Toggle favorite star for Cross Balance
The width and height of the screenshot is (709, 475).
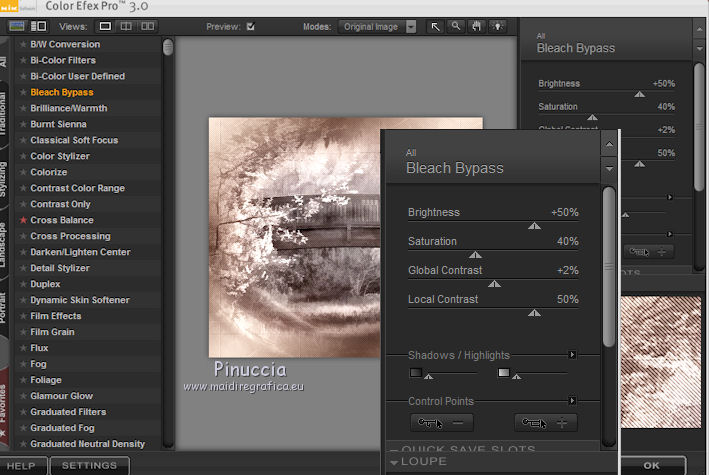pos(23,220)
